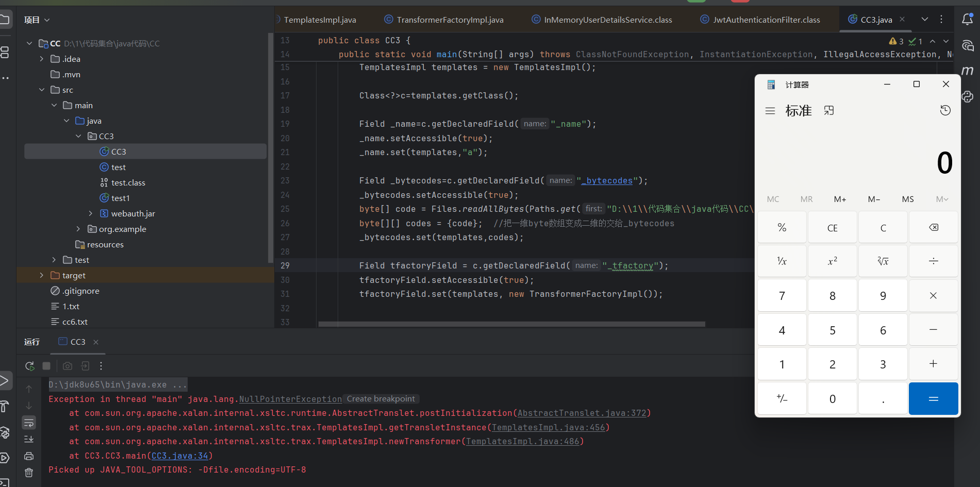Toggle soft-wrap in the run console
Viewport: 980px width, 487px height.
(x=29, y=423)
